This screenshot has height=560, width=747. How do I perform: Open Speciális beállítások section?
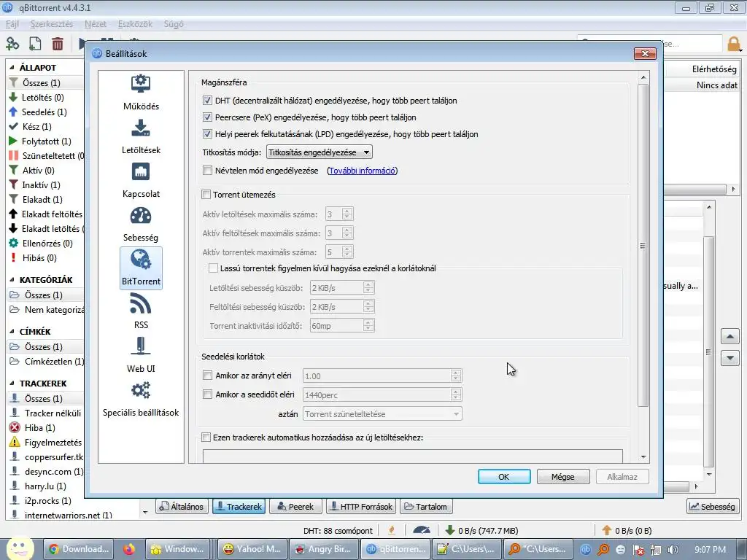tap(141, 399)
